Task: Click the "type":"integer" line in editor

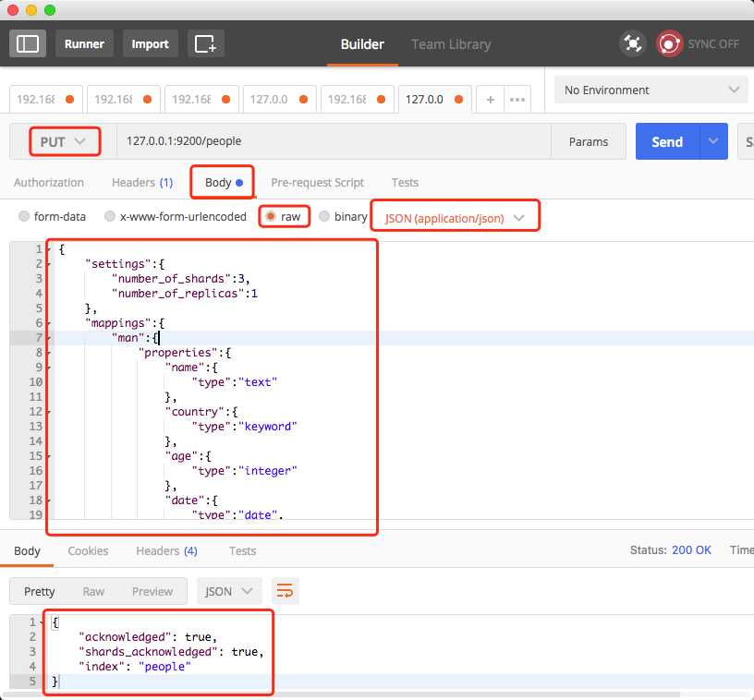Action: 244,471
